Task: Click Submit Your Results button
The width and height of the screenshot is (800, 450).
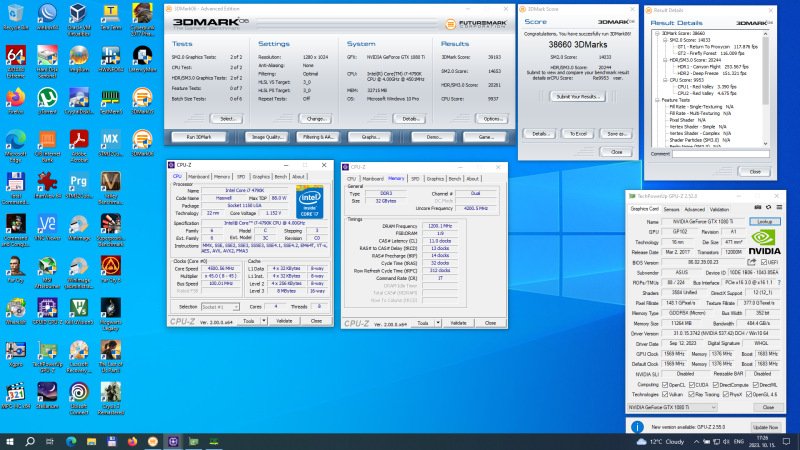Action: pyautogui.click(x=578, y=96)
